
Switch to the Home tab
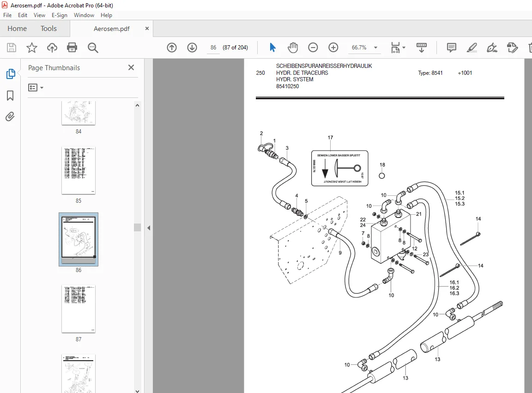pos(17,29)
